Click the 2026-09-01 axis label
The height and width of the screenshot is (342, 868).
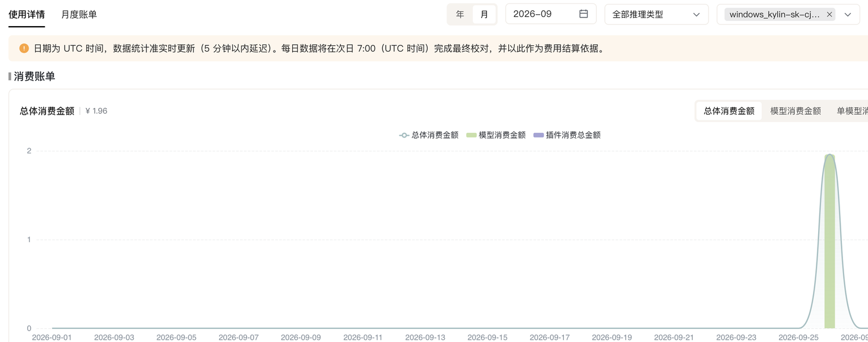click(52, 337)
